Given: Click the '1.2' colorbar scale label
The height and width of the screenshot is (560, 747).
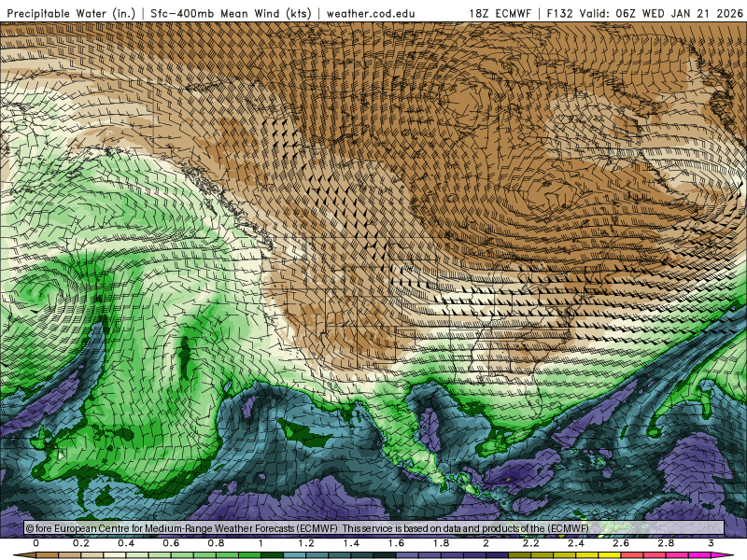Looking at the screenshot, I should click(x=306, y=543).
